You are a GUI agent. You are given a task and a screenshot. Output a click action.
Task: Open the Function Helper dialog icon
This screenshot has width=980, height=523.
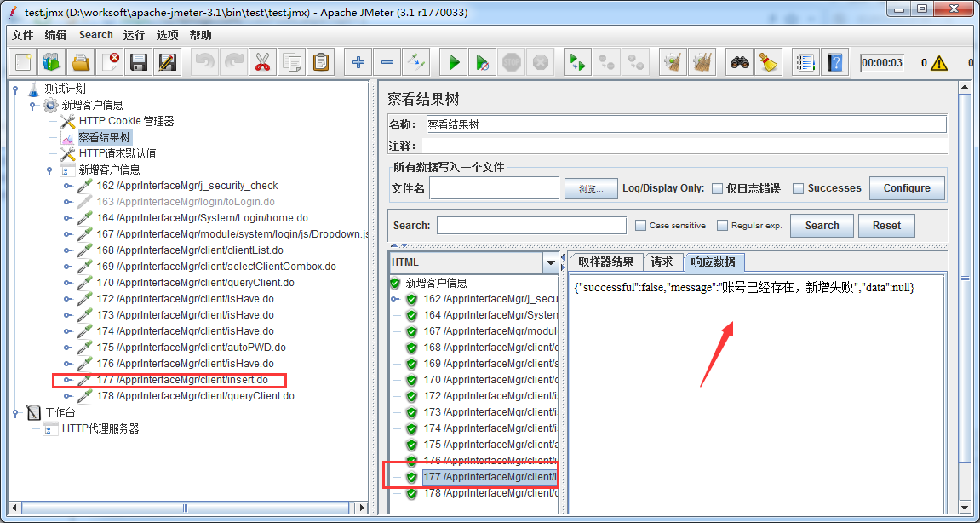(x=805, y=62)
